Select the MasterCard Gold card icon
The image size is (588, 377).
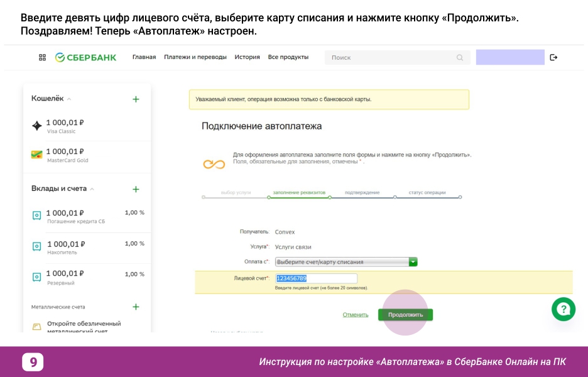click(36, 154)
